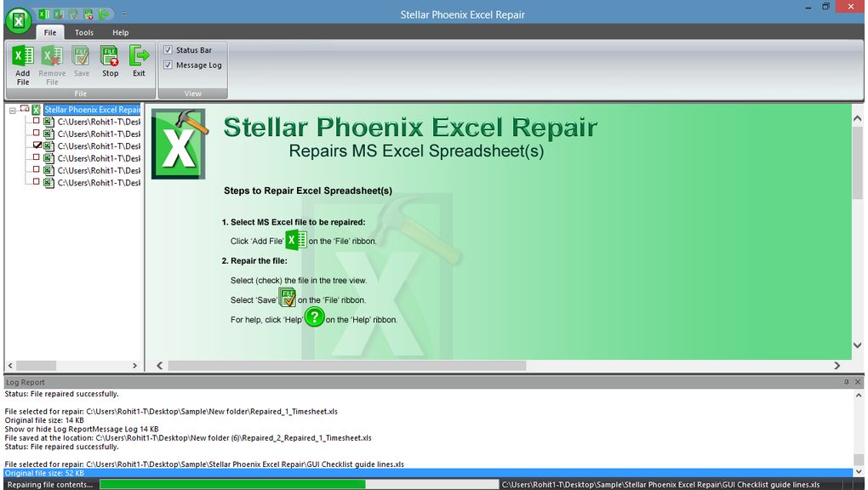Switch to the File ribbon tab
Image resolution: width=868 pixels, height=490 pixels.
click(x=50, y=32)
